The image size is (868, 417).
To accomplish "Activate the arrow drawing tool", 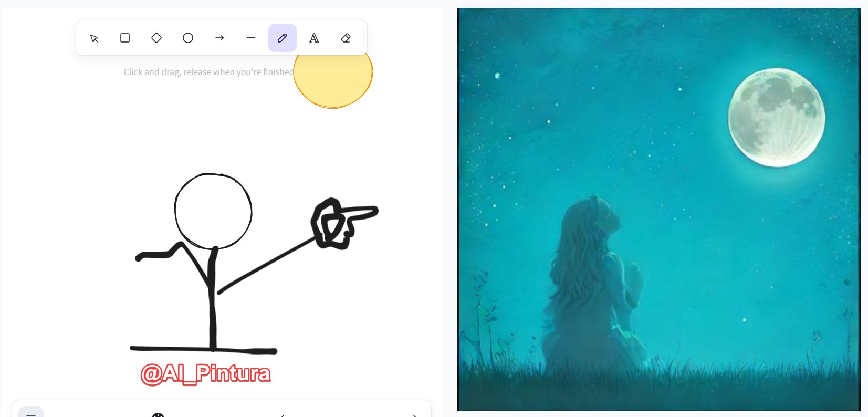I will [219, 38].
